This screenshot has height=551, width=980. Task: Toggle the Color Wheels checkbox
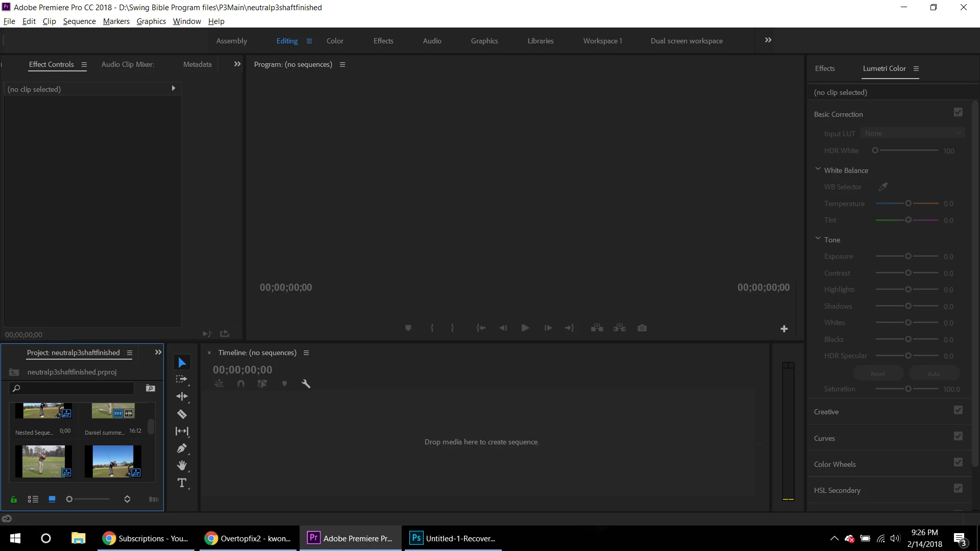pyautogui.click(x=958, y=462)
